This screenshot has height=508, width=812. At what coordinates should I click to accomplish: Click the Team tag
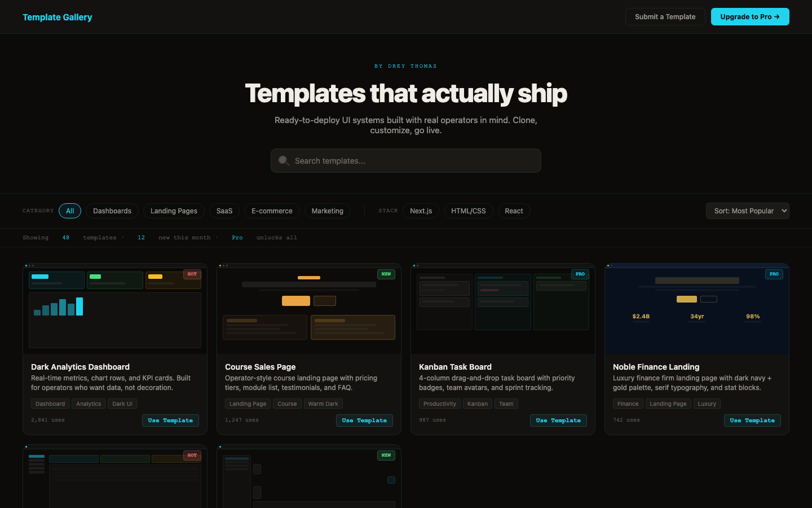point(506,404)
